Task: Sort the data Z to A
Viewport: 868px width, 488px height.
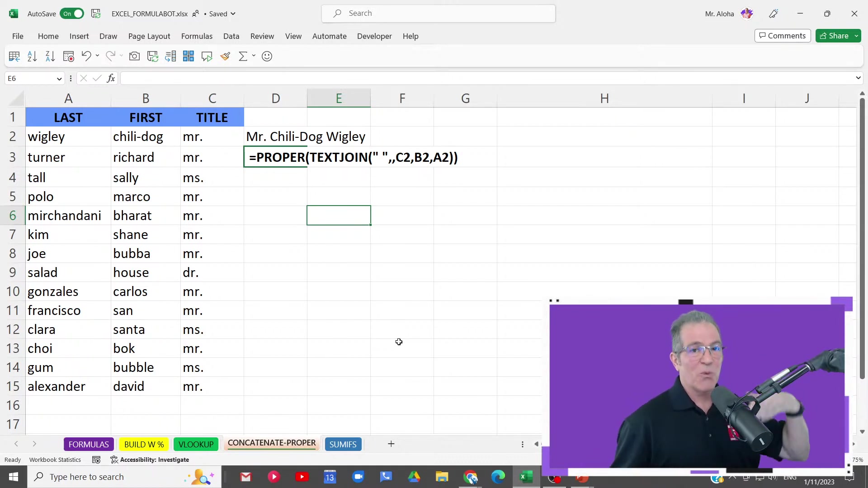Action: [x=49, y=56]
